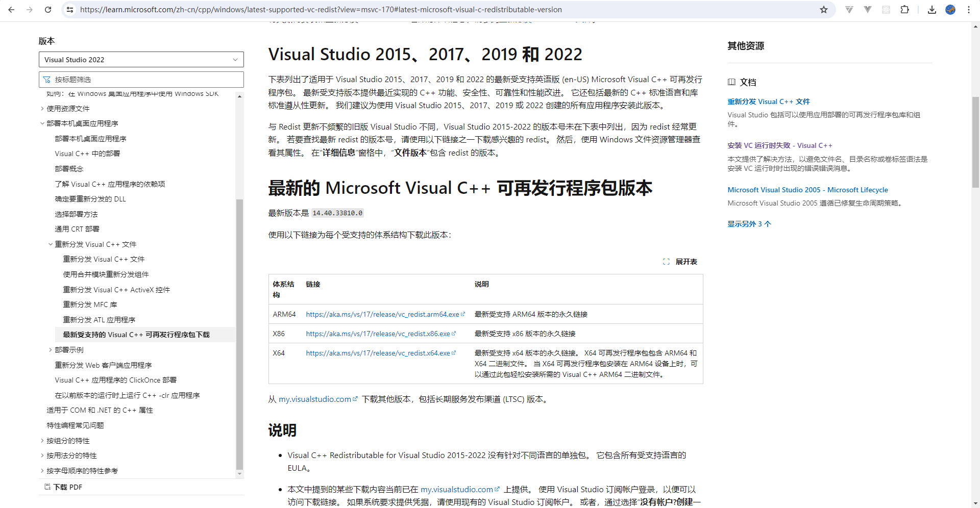Go back to the previous page
980x508 pixels.
click(x=11, y=10)
